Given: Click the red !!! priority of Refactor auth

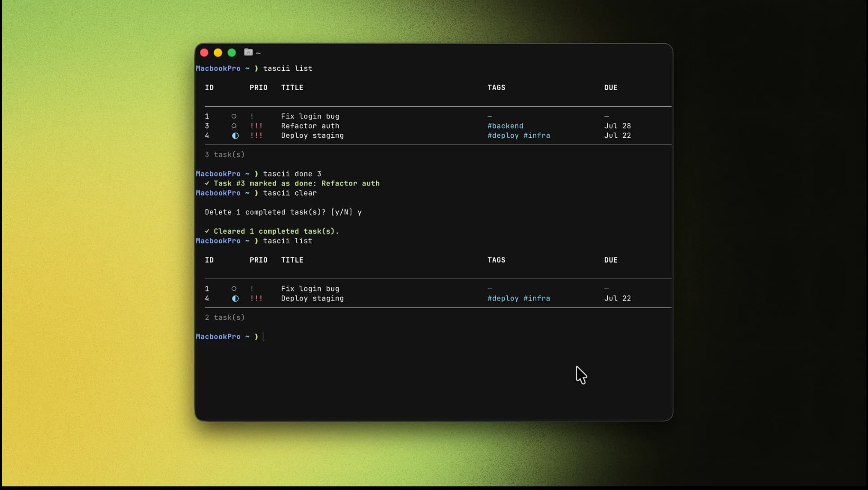Looking at the screenshot, I should click(256, 126).
